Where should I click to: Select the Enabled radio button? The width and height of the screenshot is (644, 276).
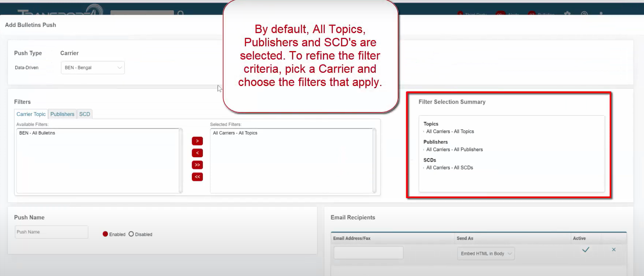click(x=105, y=234)
